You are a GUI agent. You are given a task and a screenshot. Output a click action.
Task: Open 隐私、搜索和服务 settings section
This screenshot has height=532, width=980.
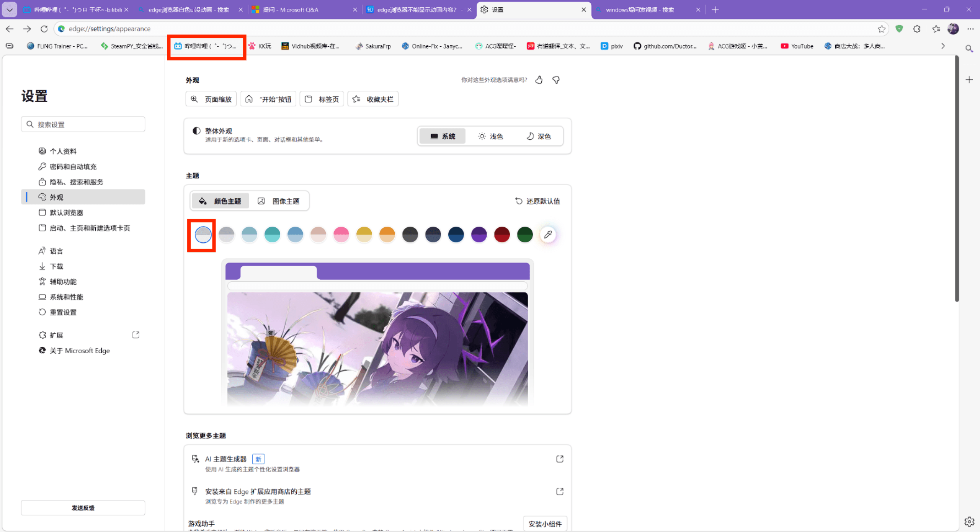click(x=76, y=182)
